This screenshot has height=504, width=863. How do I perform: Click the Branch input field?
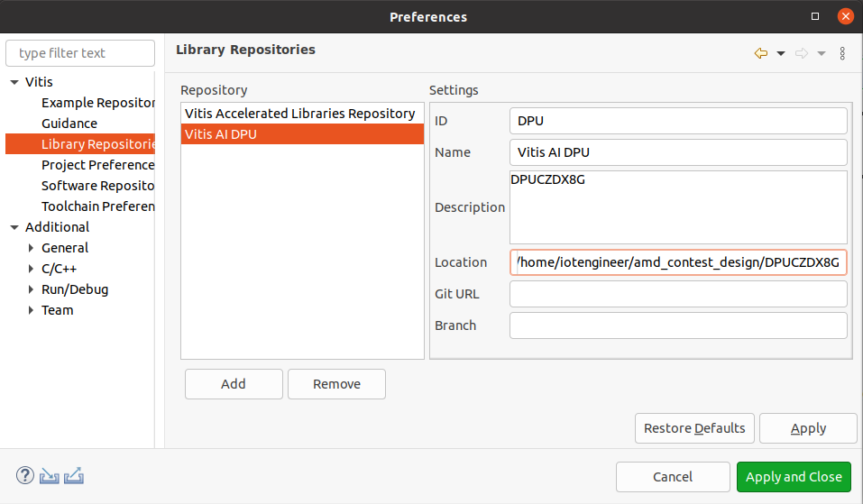pos(677,325)
